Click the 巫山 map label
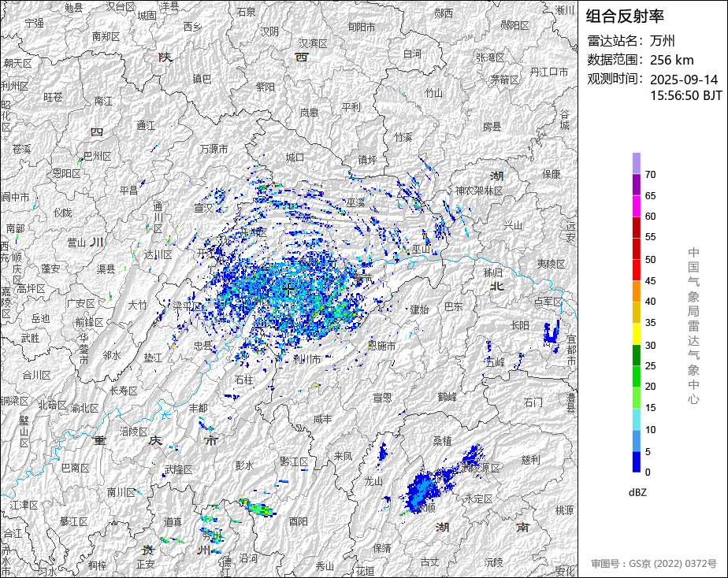This screenshot has width=728, height=578. pyautogui.click(x=421, y=250)
